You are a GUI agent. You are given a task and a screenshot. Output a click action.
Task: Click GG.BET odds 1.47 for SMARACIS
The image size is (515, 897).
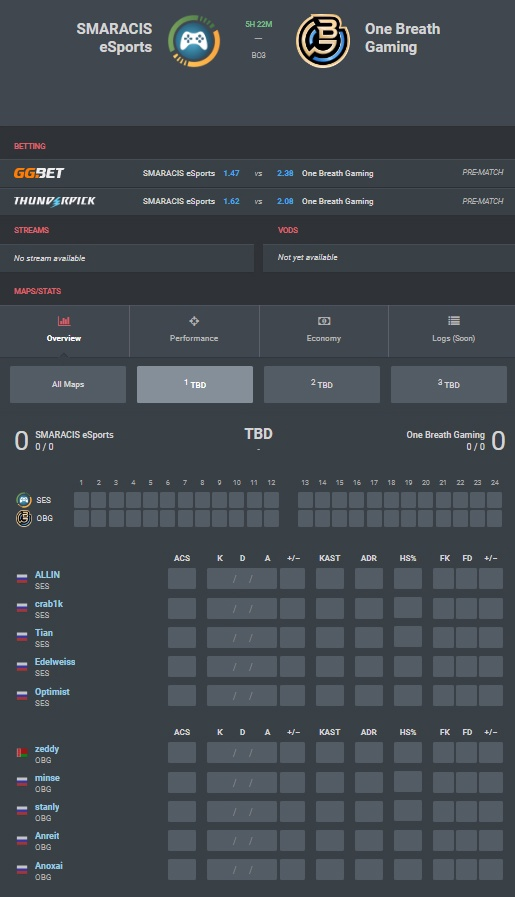click(x=231, y=173)
